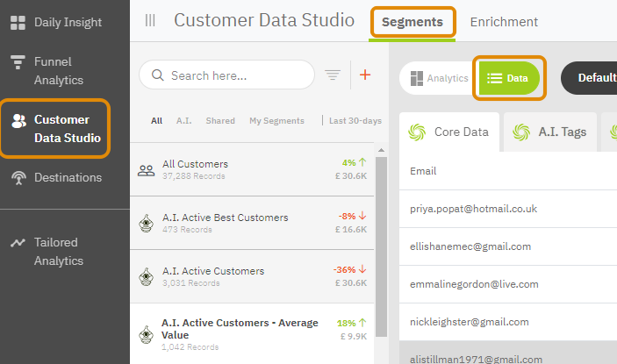This screenshot has width=617, height=364.
Task: Click the filter icon beside search
Action: (333, 75)
